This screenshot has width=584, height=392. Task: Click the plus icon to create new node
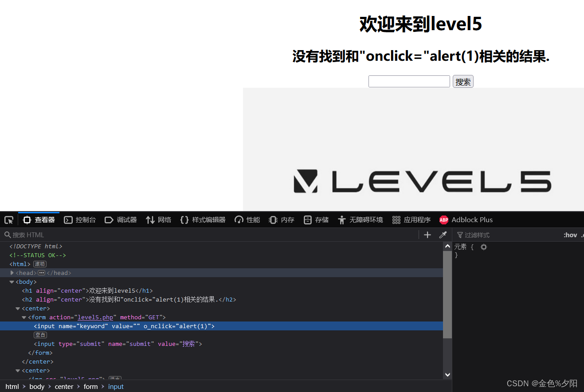[427, 235]
